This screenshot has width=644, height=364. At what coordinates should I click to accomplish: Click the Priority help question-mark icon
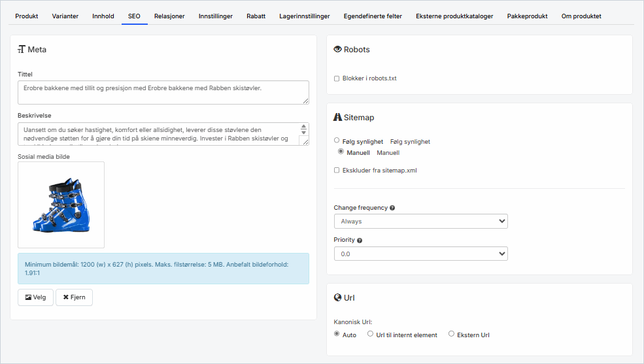360,240
